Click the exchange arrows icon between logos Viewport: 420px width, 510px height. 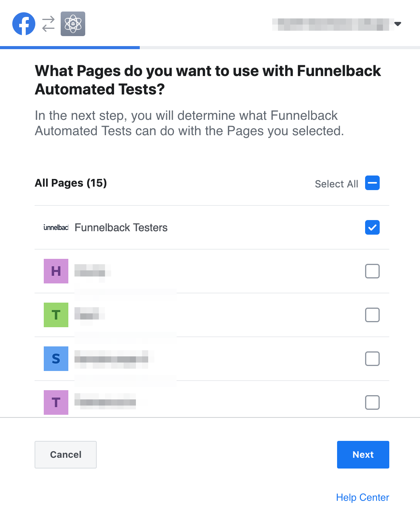(x=48, y=23)
